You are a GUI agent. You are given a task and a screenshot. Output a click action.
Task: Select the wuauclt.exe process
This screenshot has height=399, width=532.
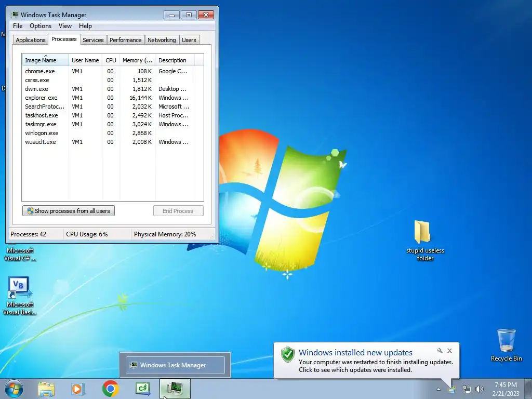click(113, 142)
